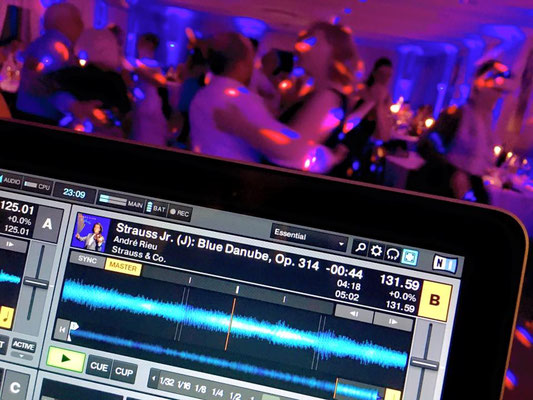Toggle SYNC on deck B
This screenshot has height=400, width=533.
87,260
